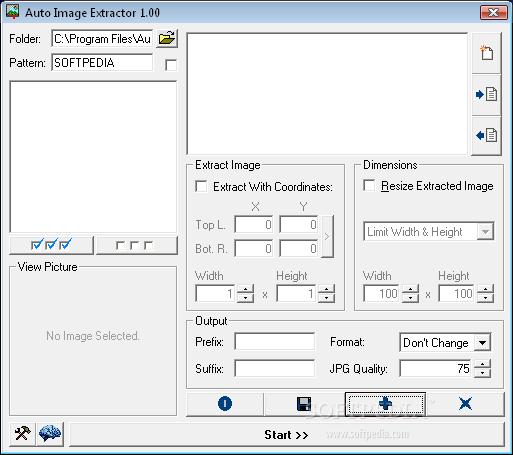Click the Extract Image Width field
513x455 pixels.
[x=215, y=293]
